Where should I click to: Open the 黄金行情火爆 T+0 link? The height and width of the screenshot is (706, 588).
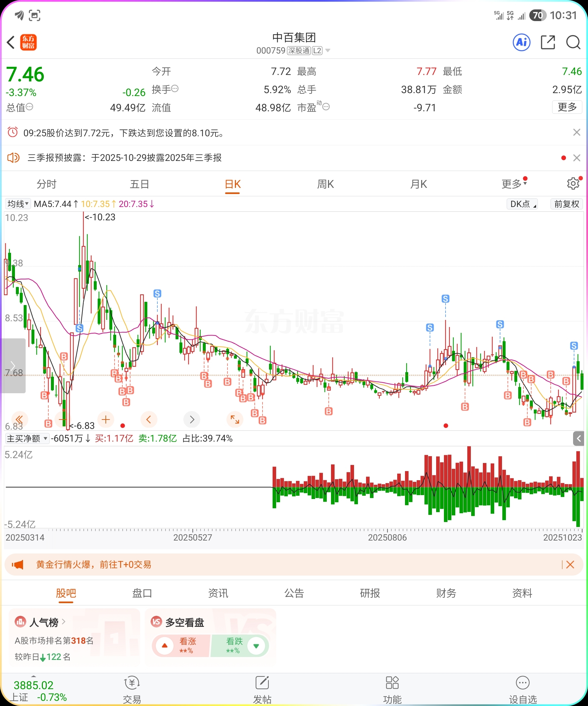coord(93,565)
